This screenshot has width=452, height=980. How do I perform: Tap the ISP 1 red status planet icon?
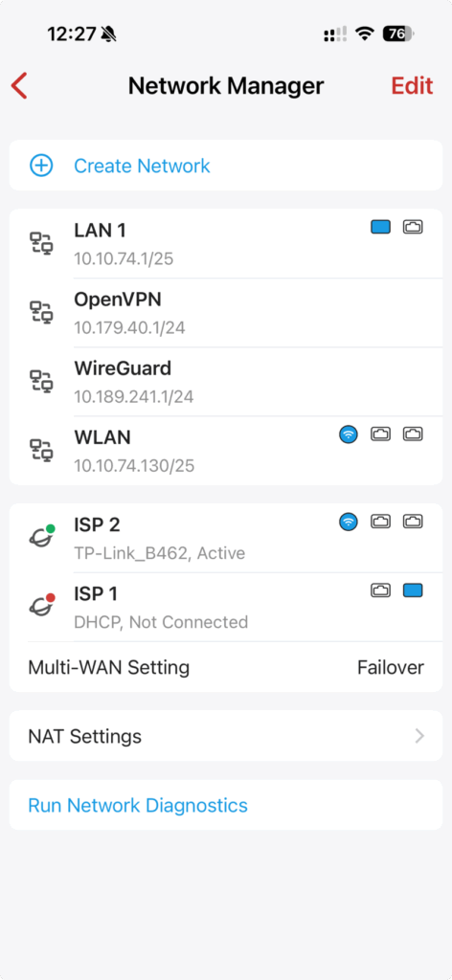tap(41, 605)
